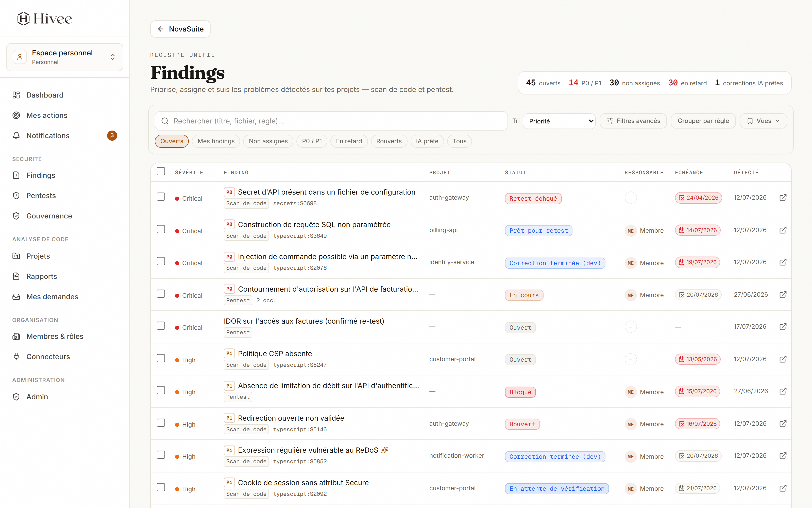
Task: Select the Ouverts filter tab
Action: coord(172,141)
